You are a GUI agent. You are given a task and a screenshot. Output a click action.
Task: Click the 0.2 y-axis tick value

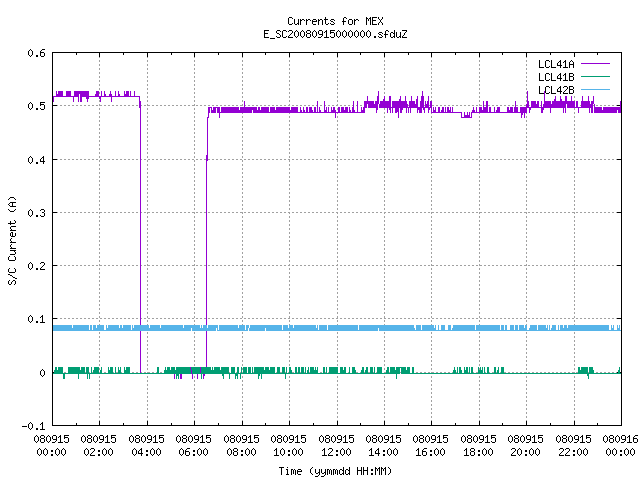tap(36, 266)
